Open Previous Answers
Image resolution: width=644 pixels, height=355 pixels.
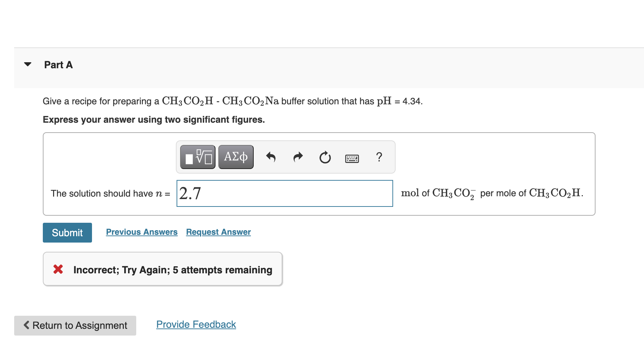click(x=142, y=232)
